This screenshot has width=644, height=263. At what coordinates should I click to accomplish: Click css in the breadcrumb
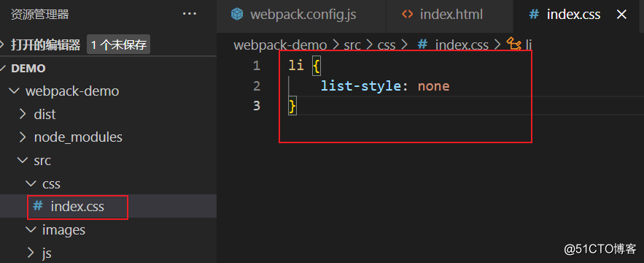pos(387,45)
